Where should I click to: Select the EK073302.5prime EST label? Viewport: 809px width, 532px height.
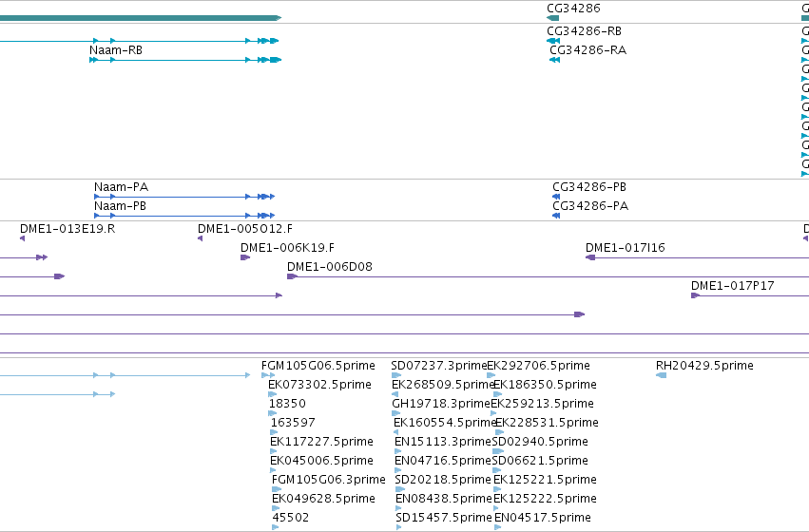click(319, 385)
